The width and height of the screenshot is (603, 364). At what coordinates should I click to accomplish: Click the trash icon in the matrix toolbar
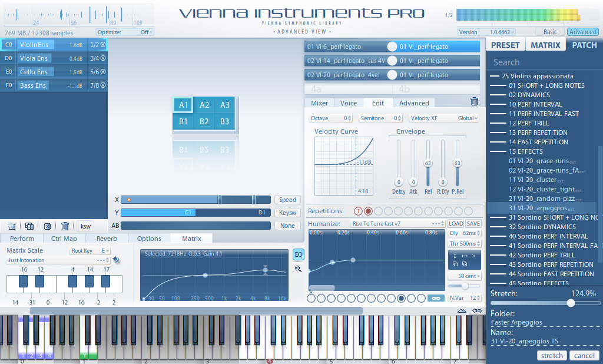[x=65, y=226]
